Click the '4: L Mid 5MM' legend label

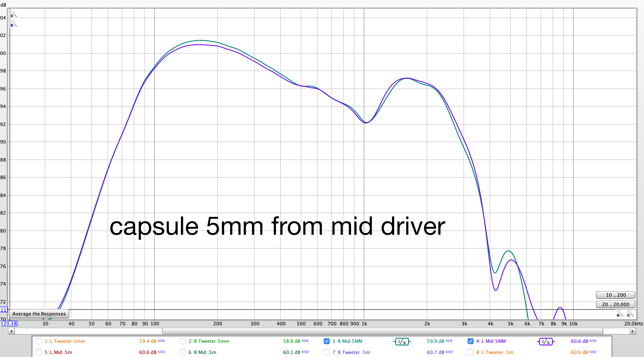click(491, 341)
